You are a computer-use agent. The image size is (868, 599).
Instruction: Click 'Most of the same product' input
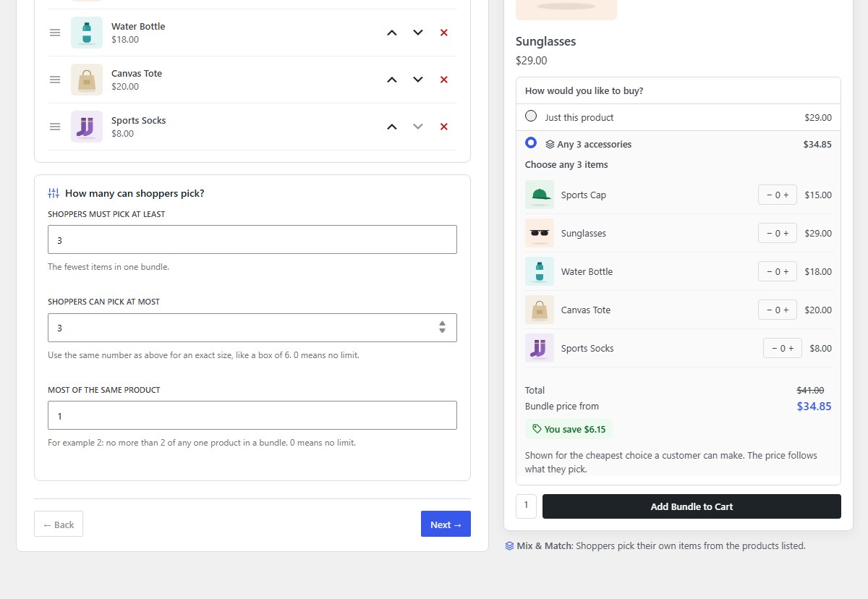click(x=252, y=415)
